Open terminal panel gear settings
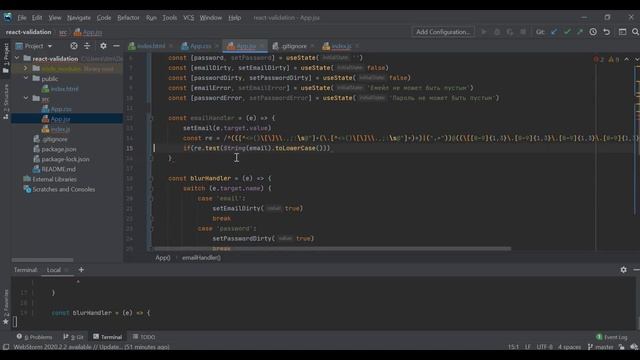640x360 pixels. (x=623, y=270)
